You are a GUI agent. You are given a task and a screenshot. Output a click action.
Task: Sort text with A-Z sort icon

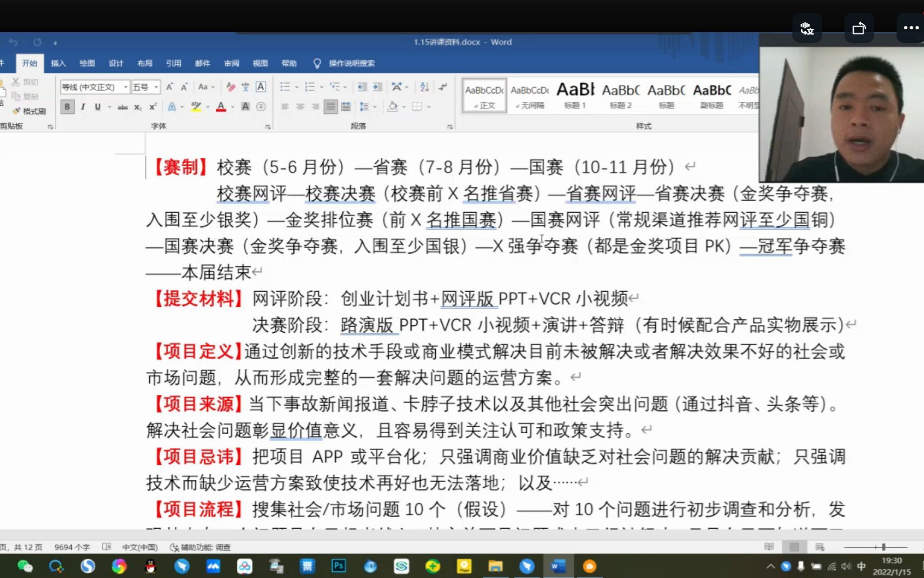pos(424,87)
